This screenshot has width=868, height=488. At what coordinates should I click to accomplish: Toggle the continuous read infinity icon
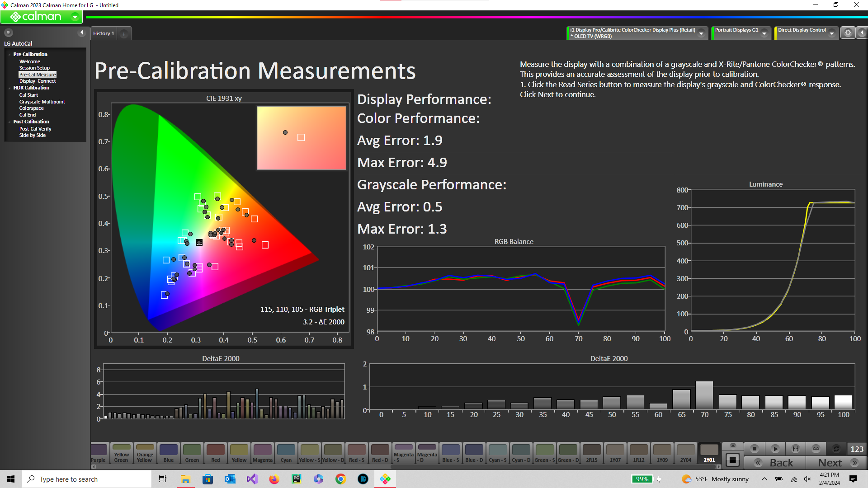pos(816,449)
